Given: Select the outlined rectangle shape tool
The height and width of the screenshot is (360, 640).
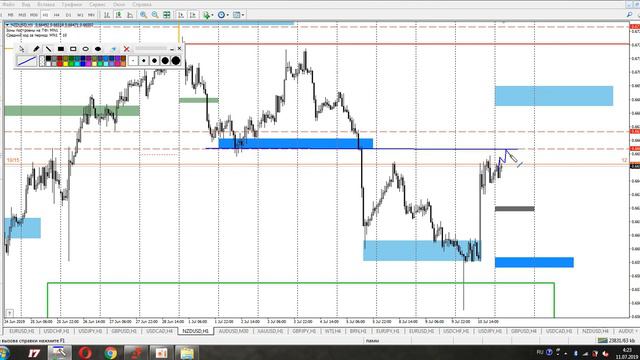Looking at the screenshot, I should (x=73, y=49).
